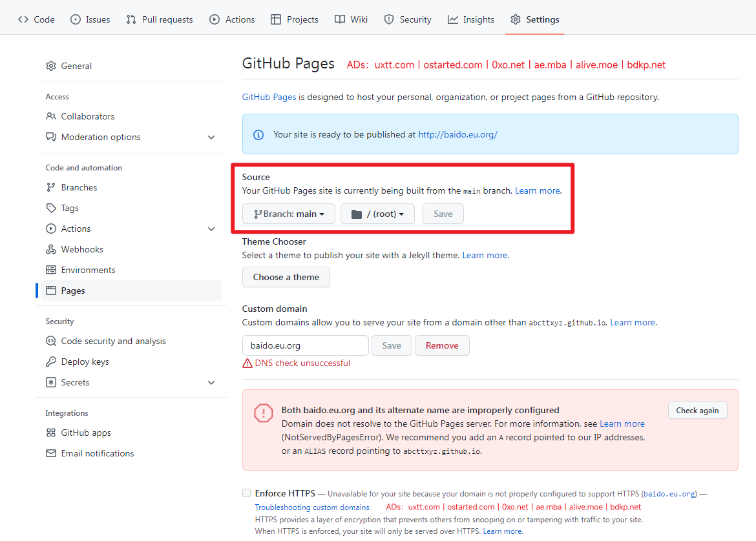756x541 pixels.
Task: Open the / (root) folder dropdown
Action: 377,214
